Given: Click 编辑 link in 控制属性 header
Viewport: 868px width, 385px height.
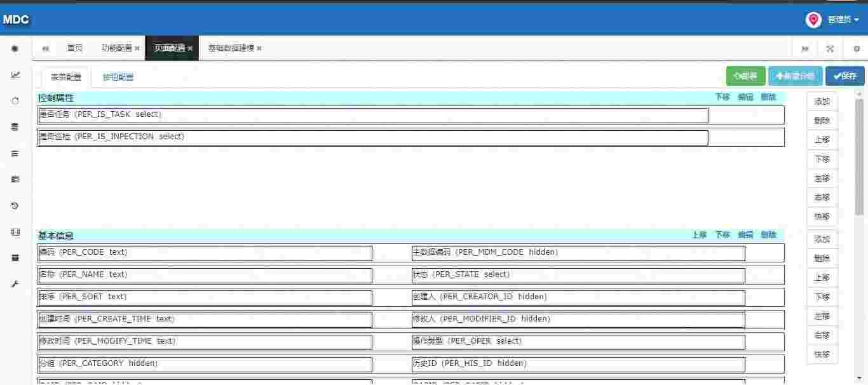Looking at the screenshot, I should pyautogui.click(x=745, y=97).
